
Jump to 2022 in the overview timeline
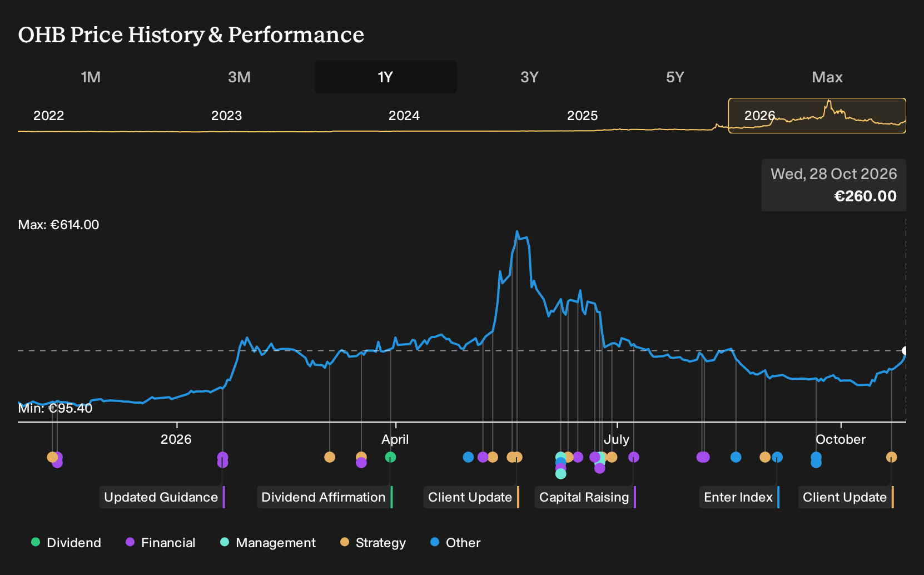click(x=49, y=116)
